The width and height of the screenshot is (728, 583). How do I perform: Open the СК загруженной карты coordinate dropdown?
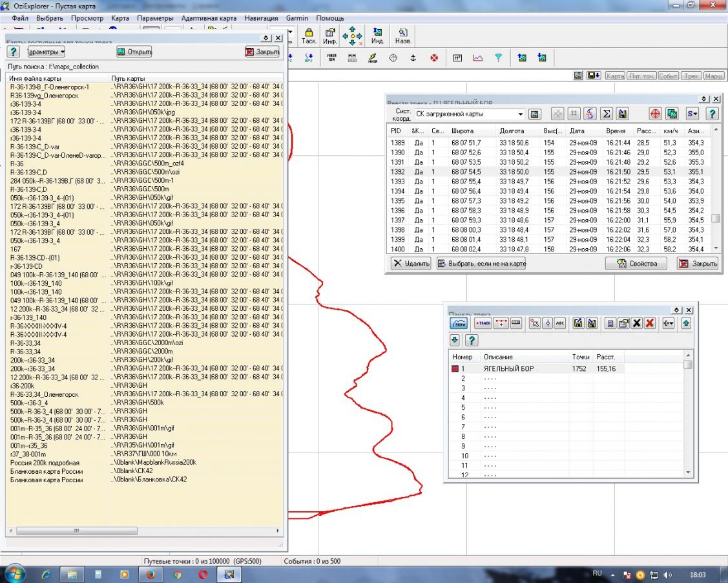pos(521,114)
